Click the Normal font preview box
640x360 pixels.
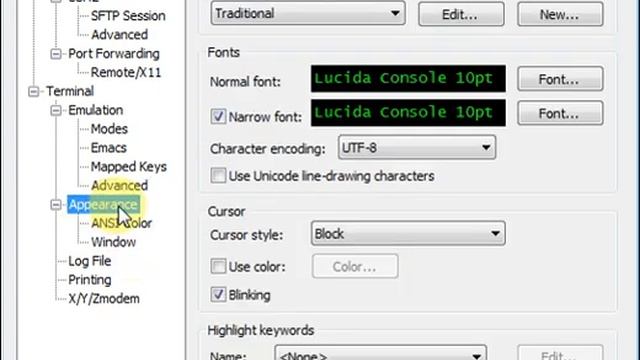[408, 78]
